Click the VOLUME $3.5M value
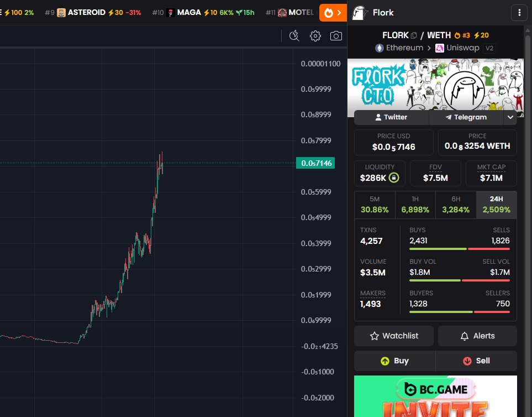532x417 pixels. pyautogui.click(x=372, y=273)
